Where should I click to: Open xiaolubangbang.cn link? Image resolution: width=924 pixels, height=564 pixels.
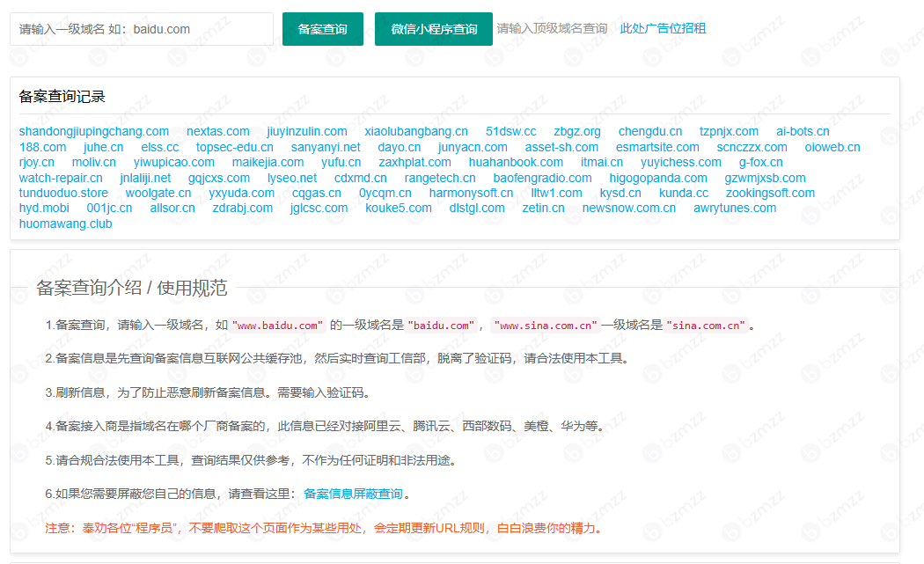[x=416, y=131]
